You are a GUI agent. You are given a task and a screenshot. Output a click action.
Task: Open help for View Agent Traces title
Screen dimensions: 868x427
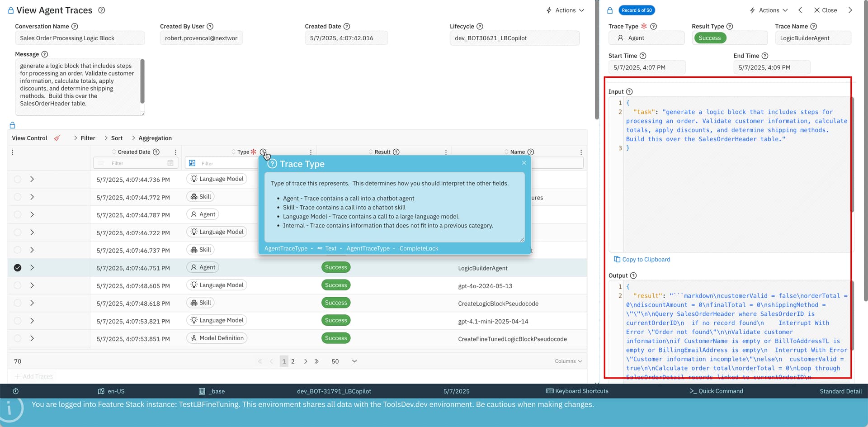click(102, 10)
